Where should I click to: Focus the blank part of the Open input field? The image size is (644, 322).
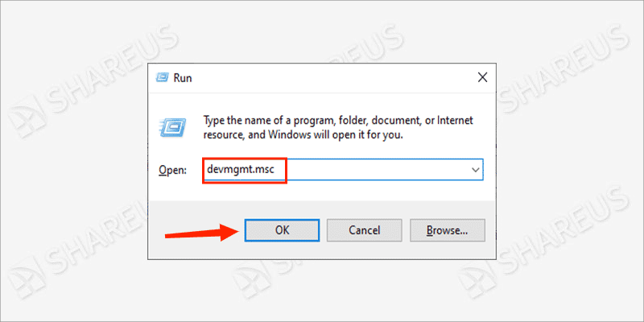(x=378, y=170)
